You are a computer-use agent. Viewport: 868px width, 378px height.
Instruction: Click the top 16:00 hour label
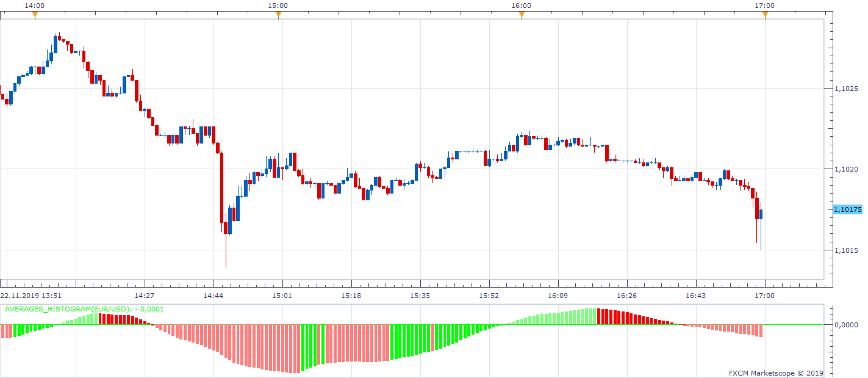[x=522, y=5]
